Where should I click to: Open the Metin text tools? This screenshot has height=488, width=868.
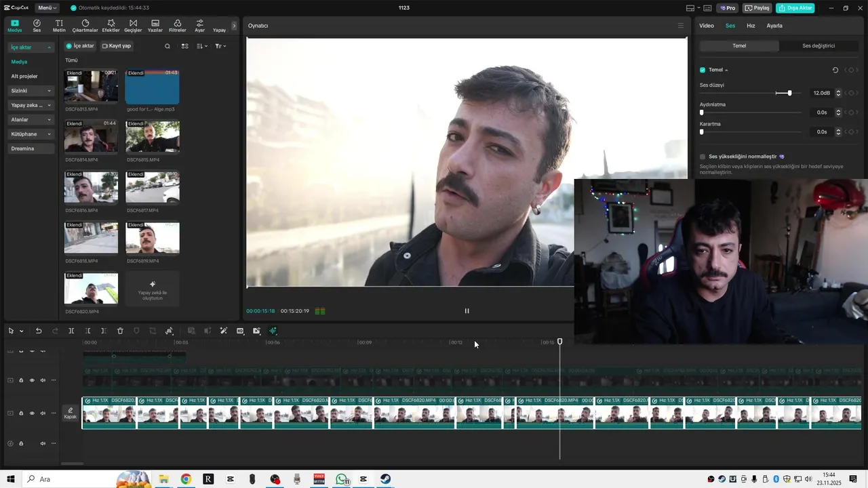click(x=59, y=26)
